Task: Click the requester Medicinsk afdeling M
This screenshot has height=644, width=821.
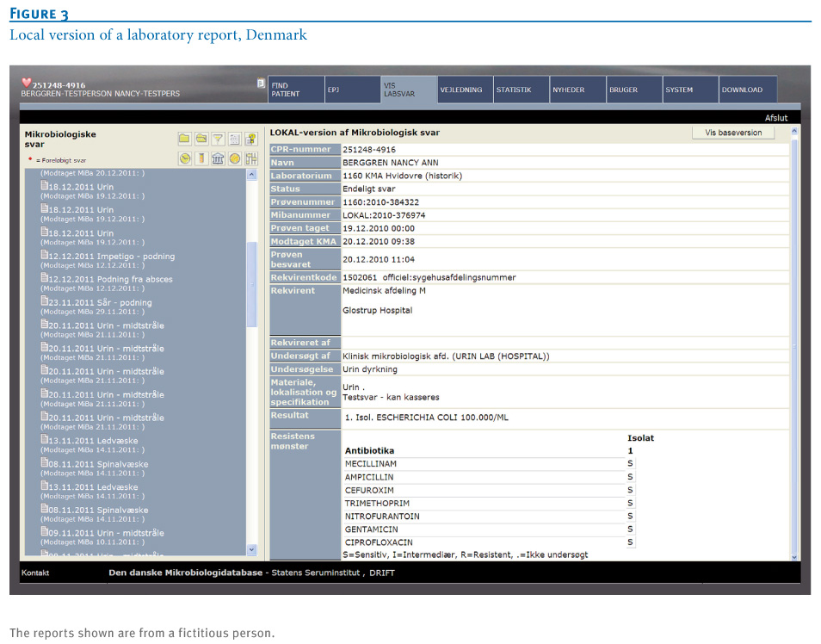Action: click(x=385, y=291)
